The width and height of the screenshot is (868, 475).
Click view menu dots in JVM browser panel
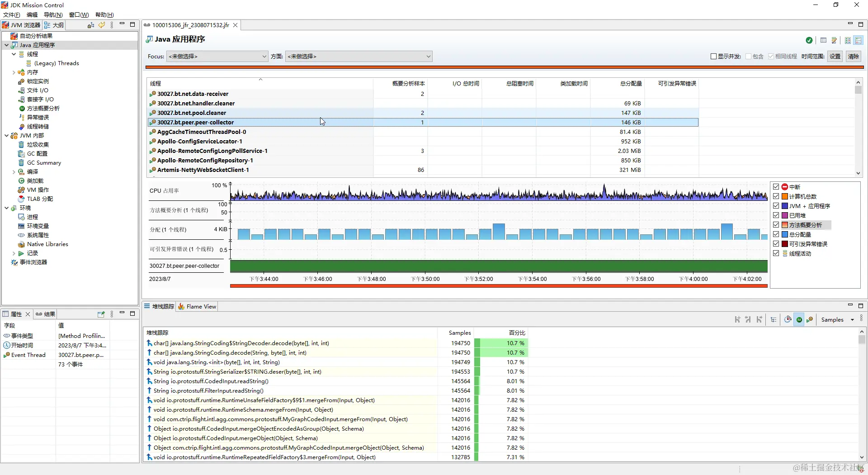[x=112, y=25]
